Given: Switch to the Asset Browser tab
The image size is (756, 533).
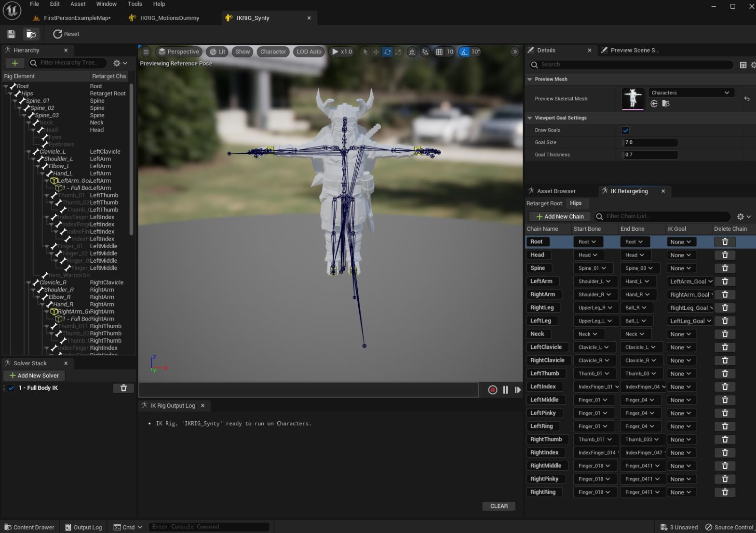Looking at the screenshot, I should tap(555, 191).
